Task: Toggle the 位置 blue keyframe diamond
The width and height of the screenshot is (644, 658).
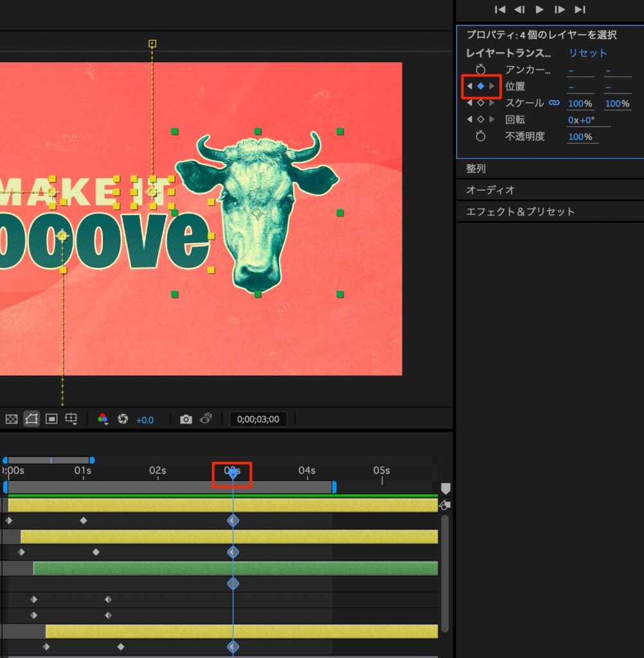Action: [480, 86]
